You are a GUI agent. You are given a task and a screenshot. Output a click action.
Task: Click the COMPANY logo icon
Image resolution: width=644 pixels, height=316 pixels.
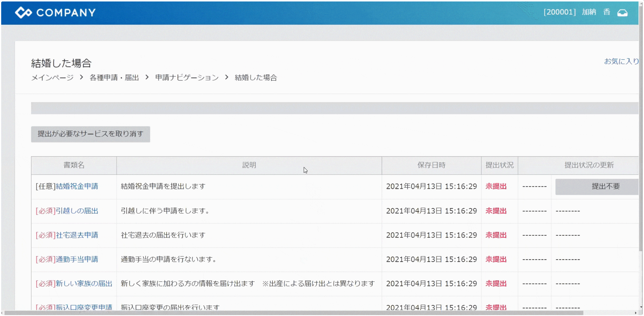[23, 12]
